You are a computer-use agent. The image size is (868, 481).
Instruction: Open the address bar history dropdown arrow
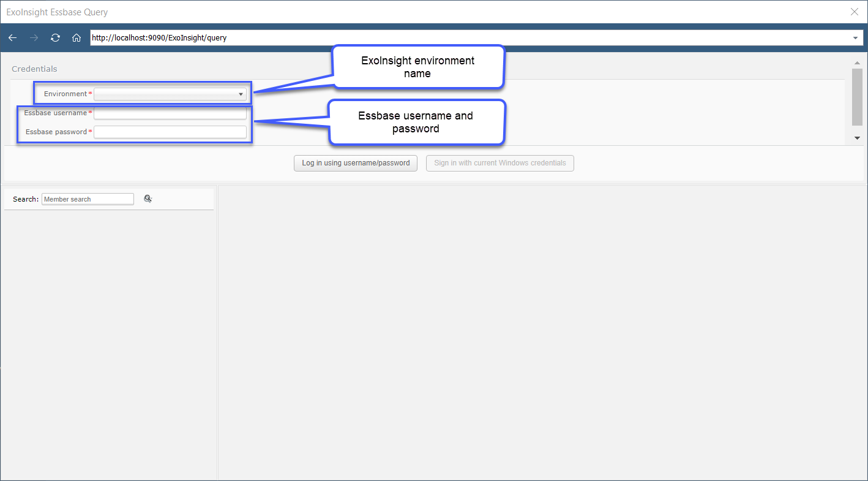[856, 38]
